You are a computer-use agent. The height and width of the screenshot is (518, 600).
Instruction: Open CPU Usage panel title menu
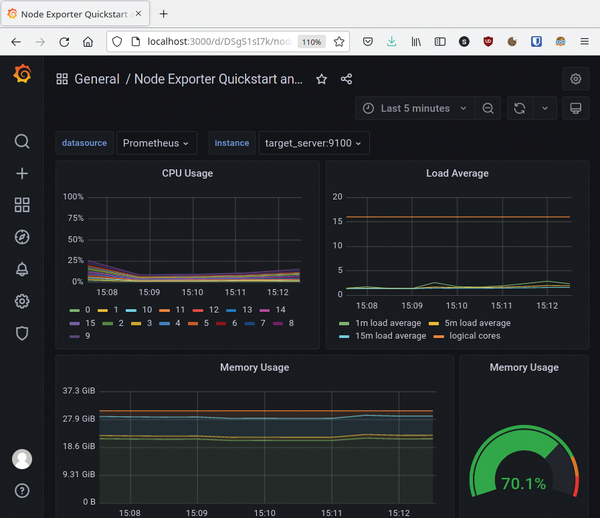click(x=187, y=173)
